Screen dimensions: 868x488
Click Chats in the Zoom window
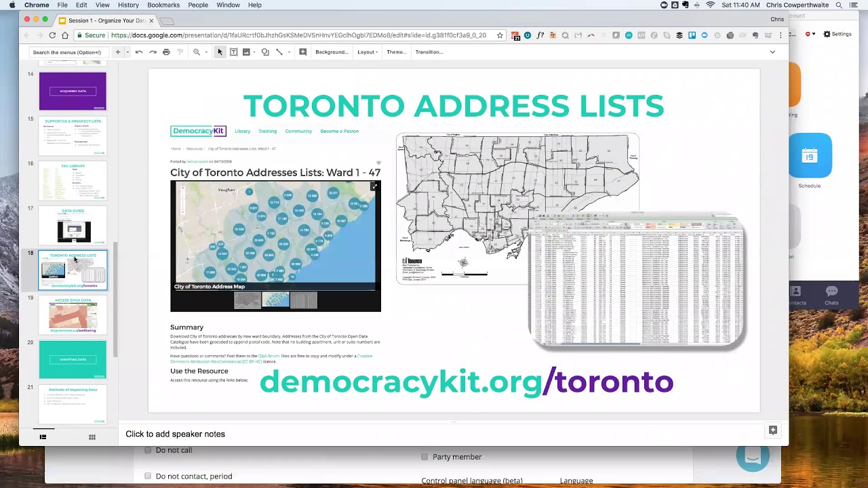tap(831, 296)
